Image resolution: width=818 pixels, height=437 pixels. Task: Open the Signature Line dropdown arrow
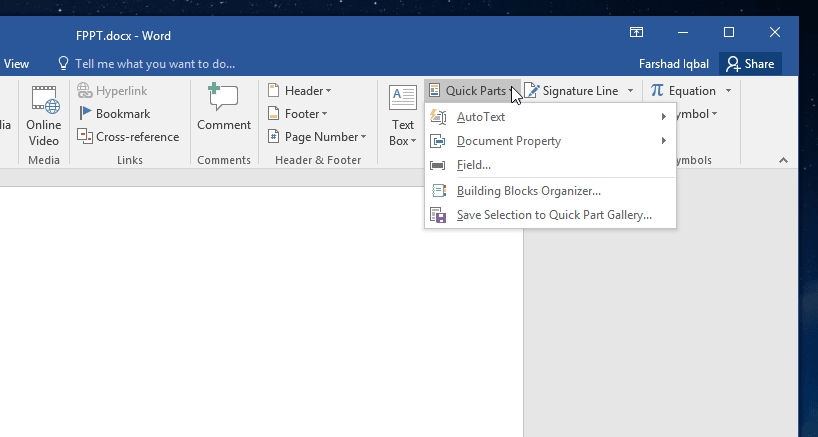pyautogui.click(x=631, y=91)
